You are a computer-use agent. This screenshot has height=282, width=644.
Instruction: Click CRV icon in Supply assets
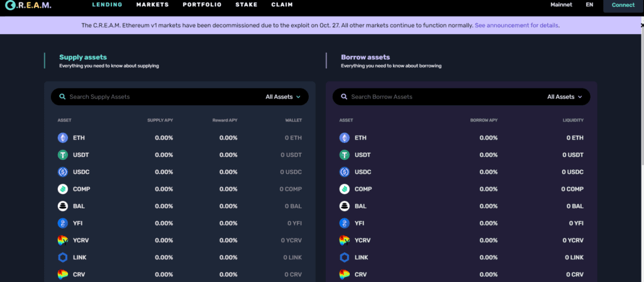coord(62,274)
